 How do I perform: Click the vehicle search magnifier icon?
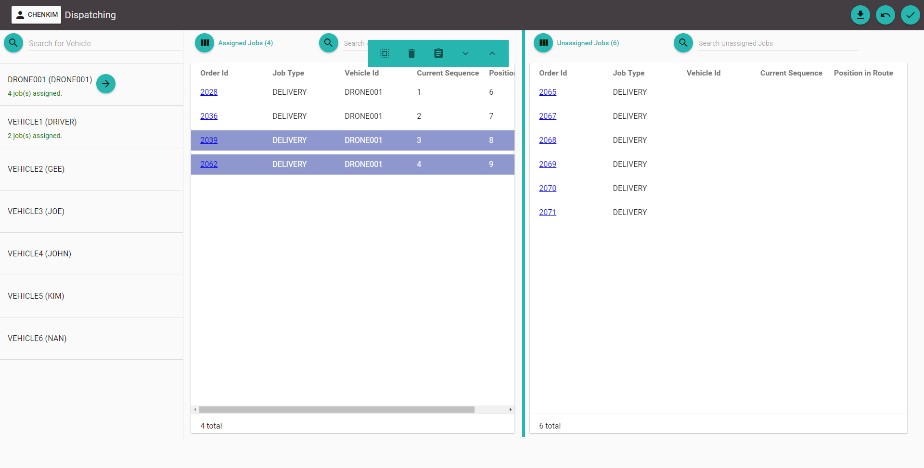point(14,43)
